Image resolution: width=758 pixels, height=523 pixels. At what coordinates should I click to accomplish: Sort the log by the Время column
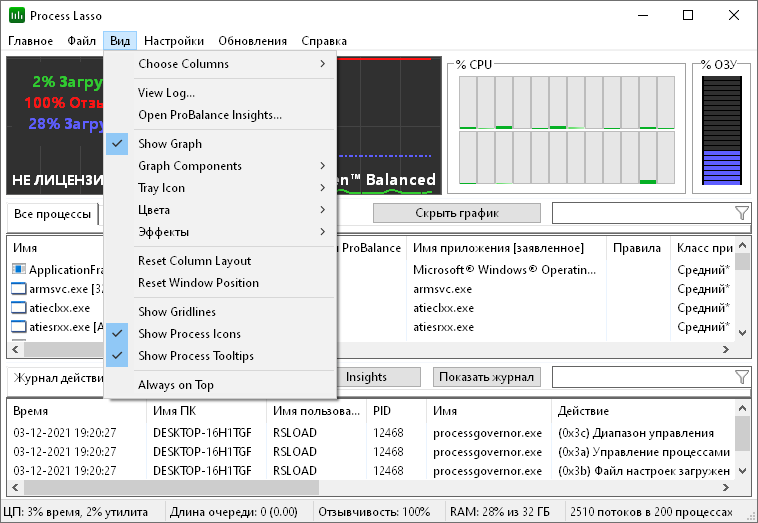pos(77,411)
